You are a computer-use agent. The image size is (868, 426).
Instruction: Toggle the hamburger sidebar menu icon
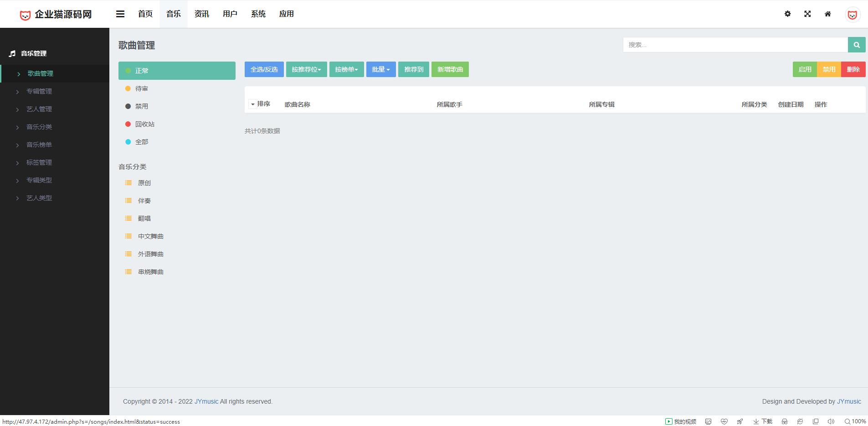pos(120,14)
